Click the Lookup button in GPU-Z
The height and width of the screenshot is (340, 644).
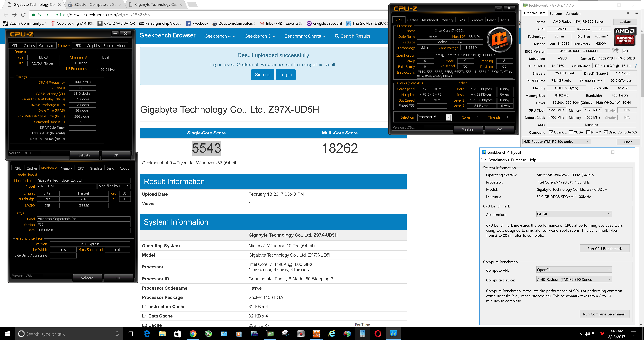tap(625, 22)
